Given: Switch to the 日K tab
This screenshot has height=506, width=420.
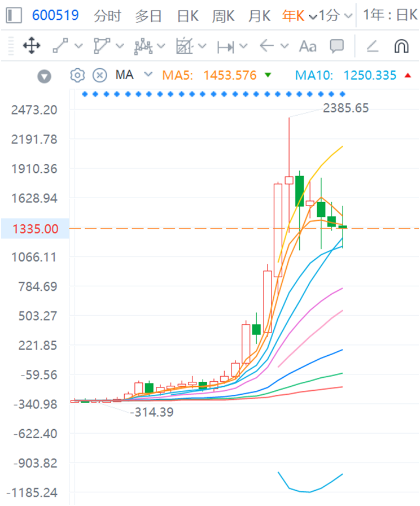Looking at the screenshot, I should coord(188,15).
